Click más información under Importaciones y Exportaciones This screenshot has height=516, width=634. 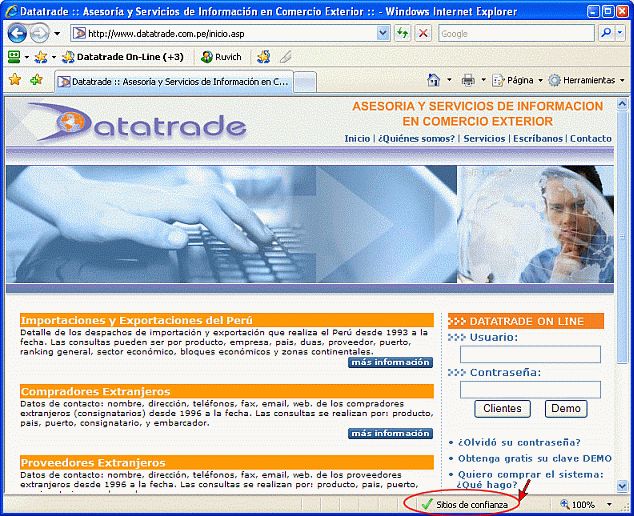click(x=390, y=362)
